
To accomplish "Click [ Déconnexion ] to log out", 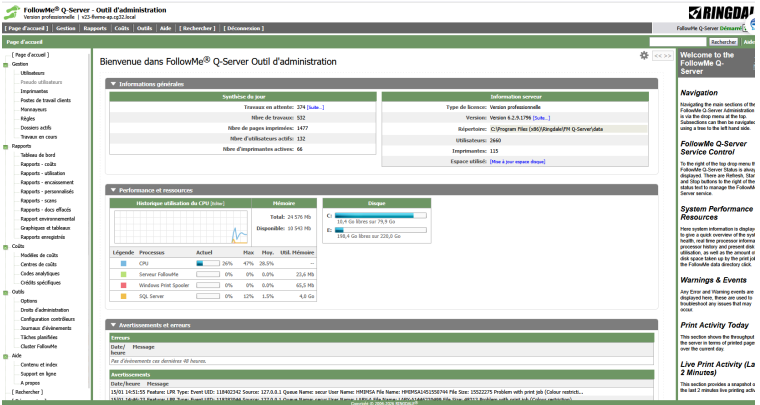I will pyautogui.click(x=244, y=28).
